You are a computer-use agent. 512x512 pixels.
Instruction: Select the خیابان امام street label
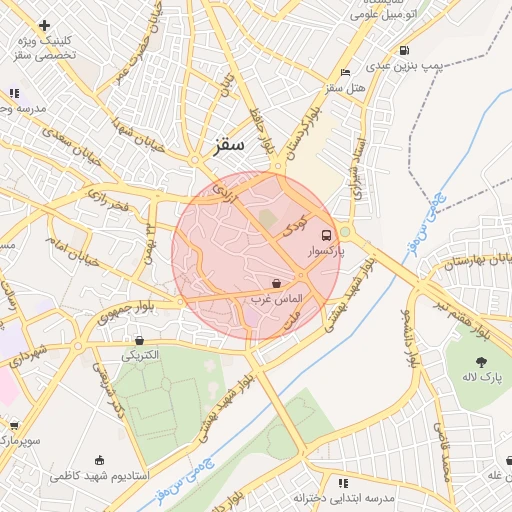pos(73,252)
